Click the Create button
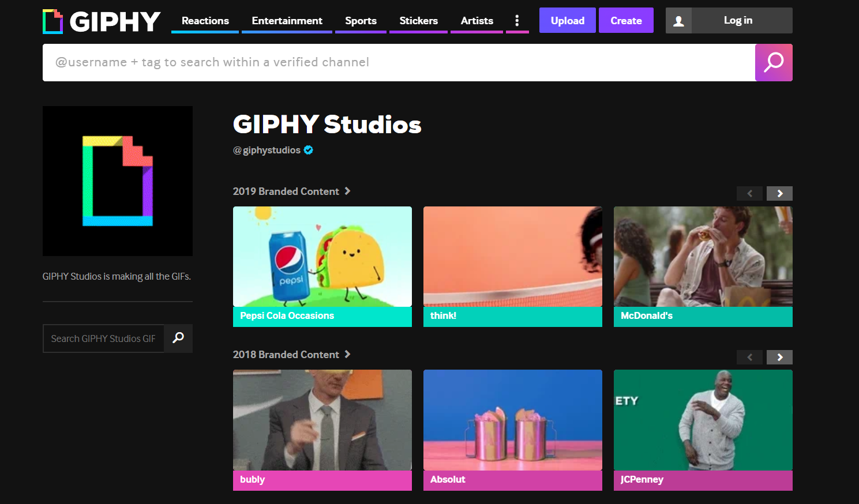859x504 pixels. pyautogui.click(x=626, y=20)
